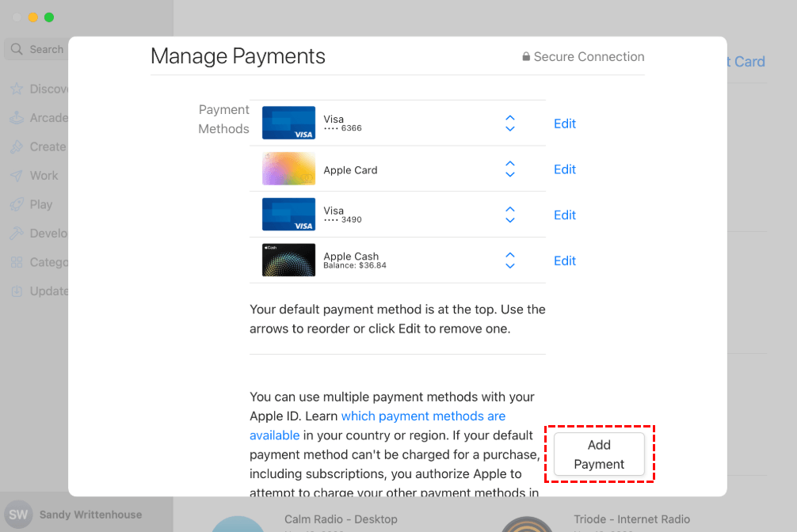Image resolution: width=797 pixels, height=532 pixels.
Task: Open the Arcade joystick icon in sidebar
Action: tap(17, 118)
